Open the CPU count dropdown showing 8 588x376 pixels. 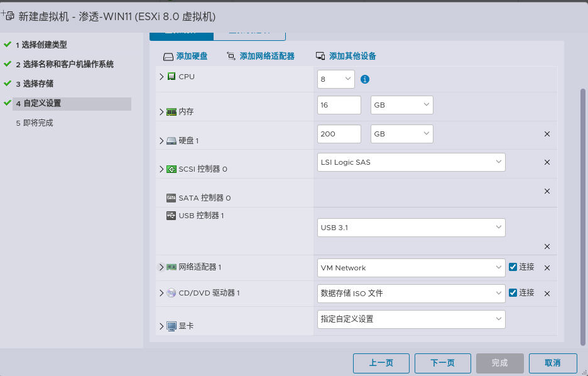coord(335,79)
